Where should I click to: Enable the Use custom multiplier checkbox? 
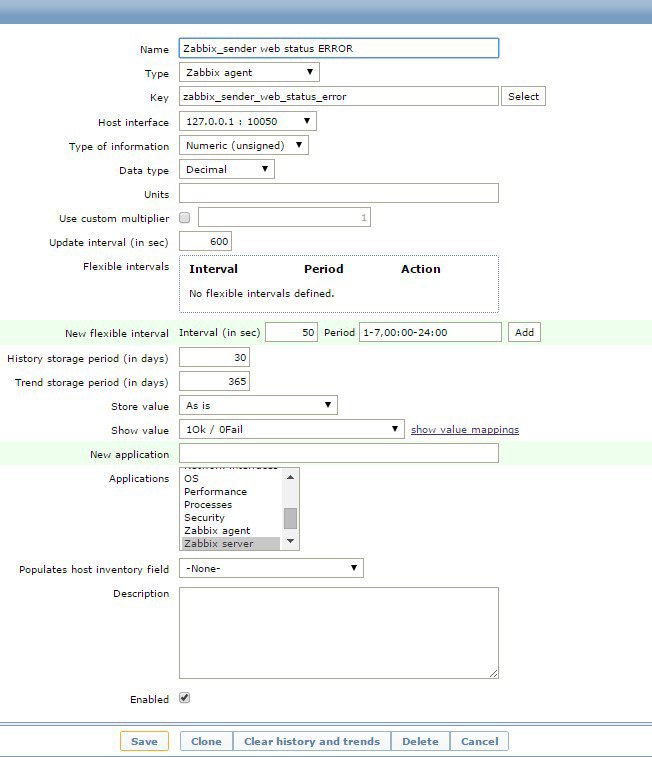pyautogui.click(x=184, y=218)
